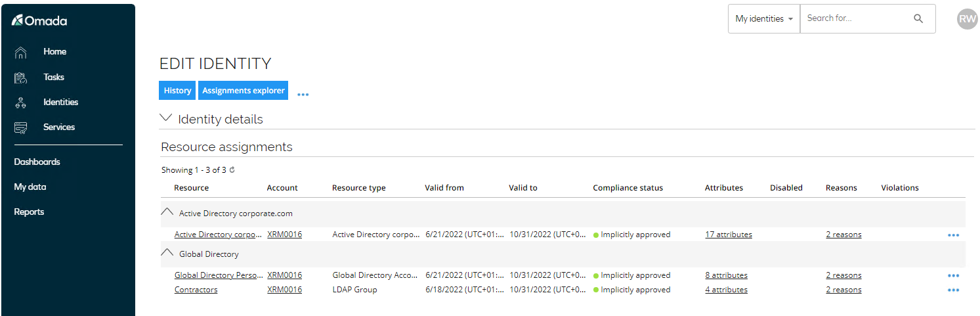Select the Identities hierarchy icon
This screenshot has width=980, height=316.
[20, 102]
